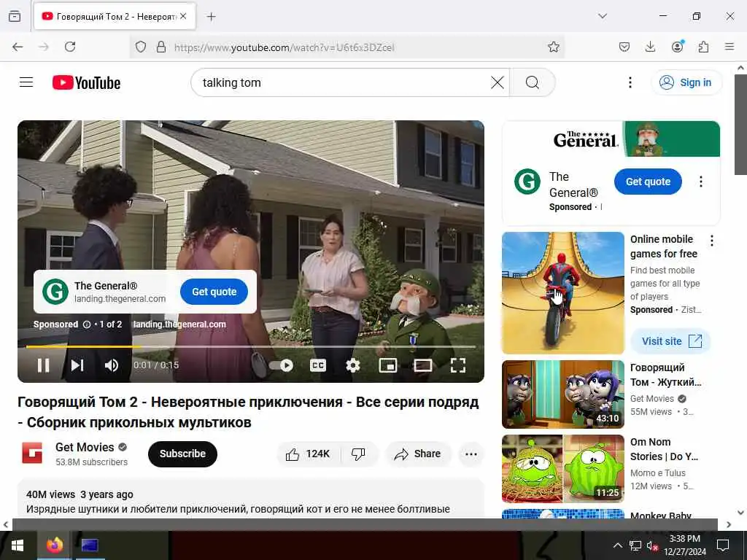Open Windows Start menu

tap(18, 545)
